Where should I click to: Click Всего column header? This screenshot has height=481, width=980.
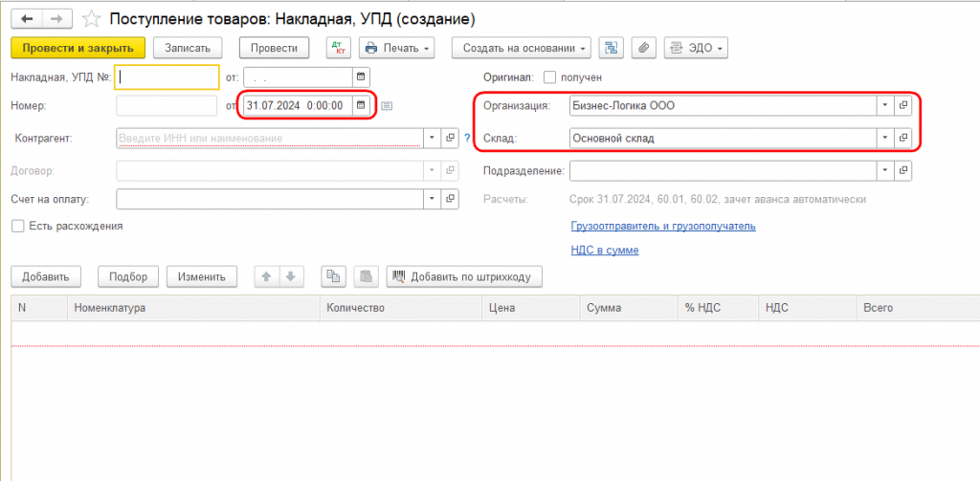[918, 308]
